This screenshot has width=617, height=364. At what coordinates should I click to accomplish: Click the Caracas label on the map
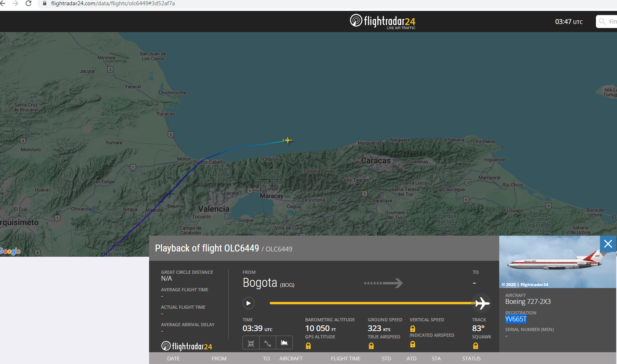(376, 161)
